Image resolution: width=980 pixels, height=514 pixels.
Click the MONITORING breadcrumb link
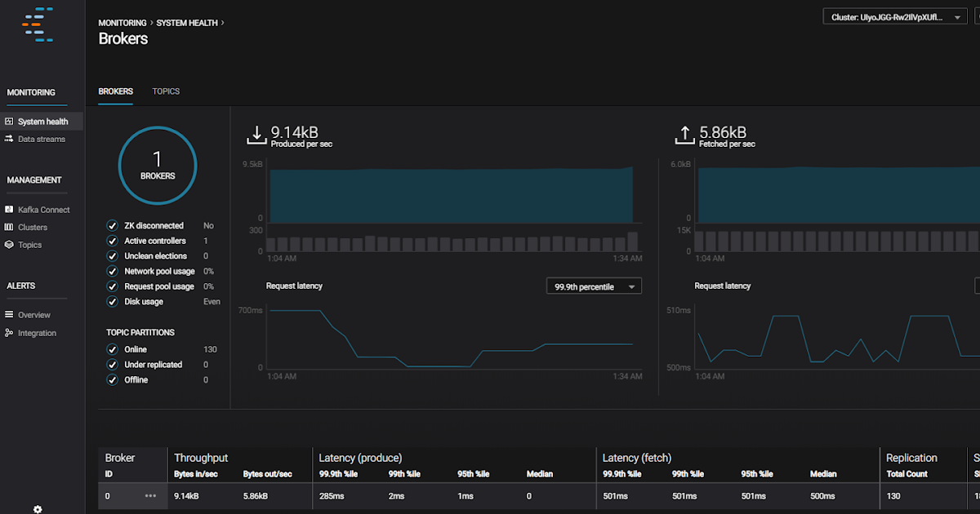click(x=122, y=22)
